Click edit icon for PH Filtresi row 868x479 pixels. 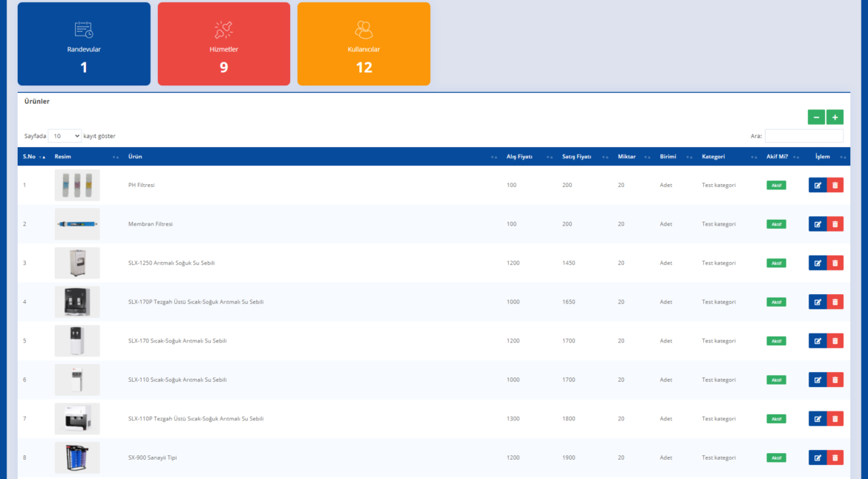[x=817, y=185]
